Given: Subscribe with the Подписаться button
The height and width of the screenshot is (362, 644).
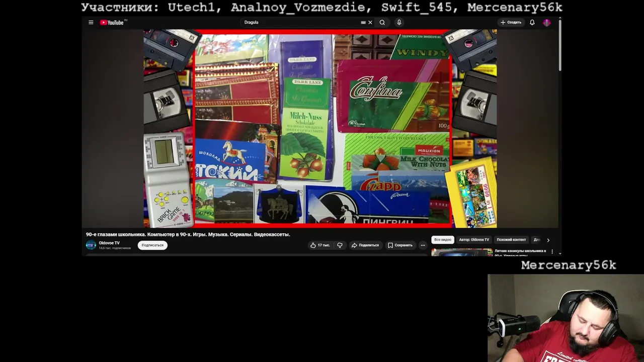Looking at the screenshot, I should 152,245.
